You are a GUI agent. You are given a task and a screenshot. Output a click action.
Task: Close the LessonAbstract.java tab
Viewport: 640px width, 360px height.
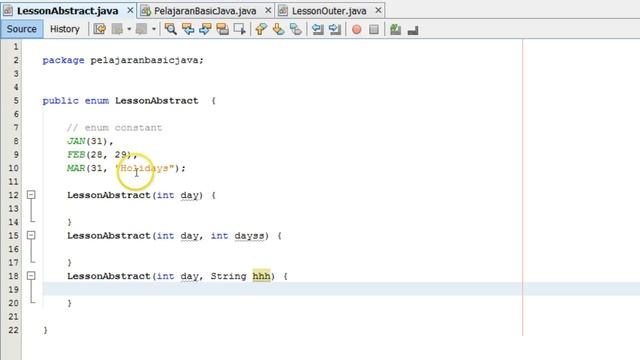[130, 10]
